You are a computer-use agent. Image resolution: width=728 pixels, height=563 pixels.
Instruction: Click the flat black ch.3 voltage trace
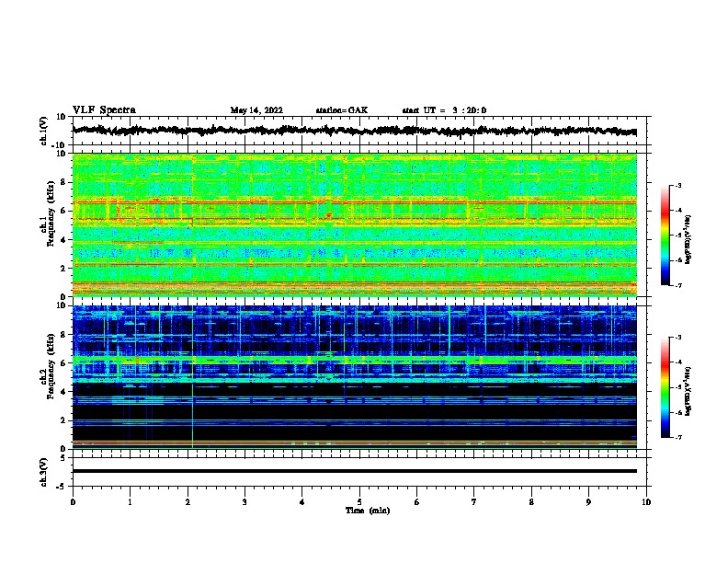click(x=354, y=471)
